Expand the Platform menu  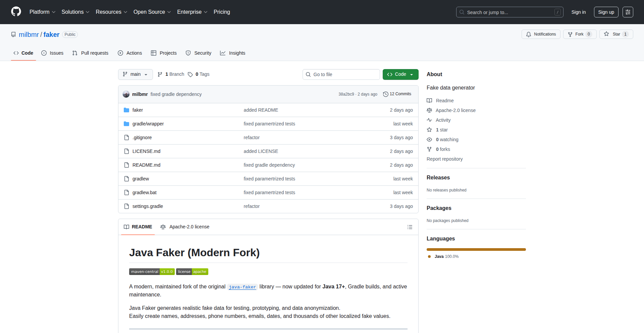click(42, 12)
